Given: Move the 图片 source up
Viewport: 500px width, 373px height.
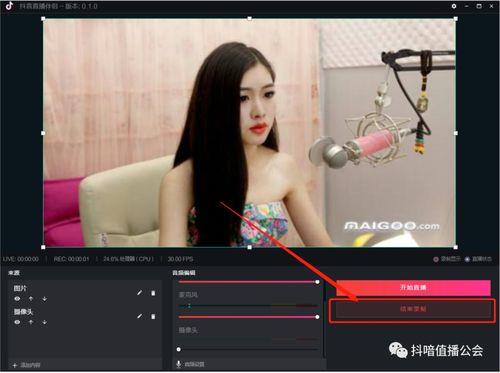Looking at the screenshot, I should [x=31, y=299].
